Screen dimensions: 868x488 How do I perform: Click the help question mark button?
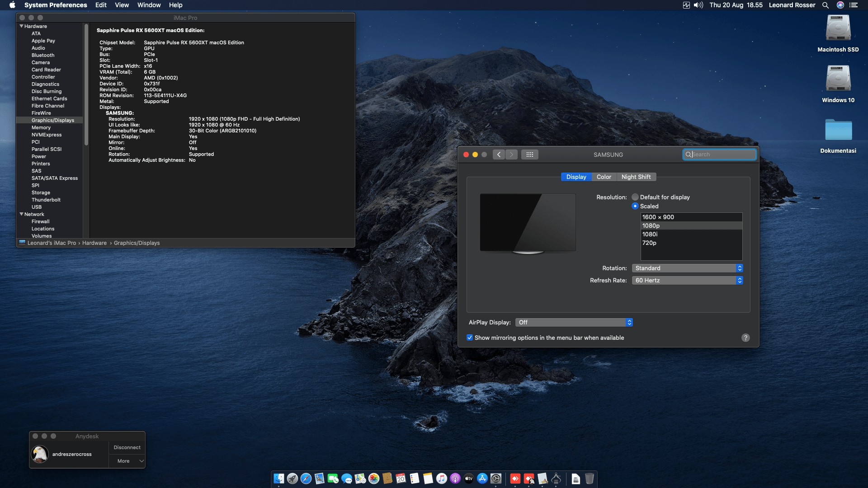coord(745,338)
